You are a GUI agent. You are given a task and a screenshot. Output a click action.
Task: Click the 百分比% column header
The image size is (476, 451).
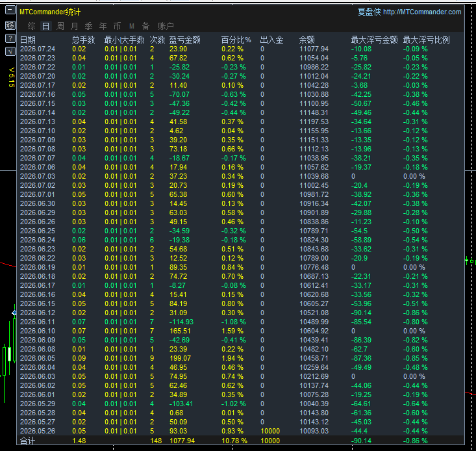click(236, 40)
